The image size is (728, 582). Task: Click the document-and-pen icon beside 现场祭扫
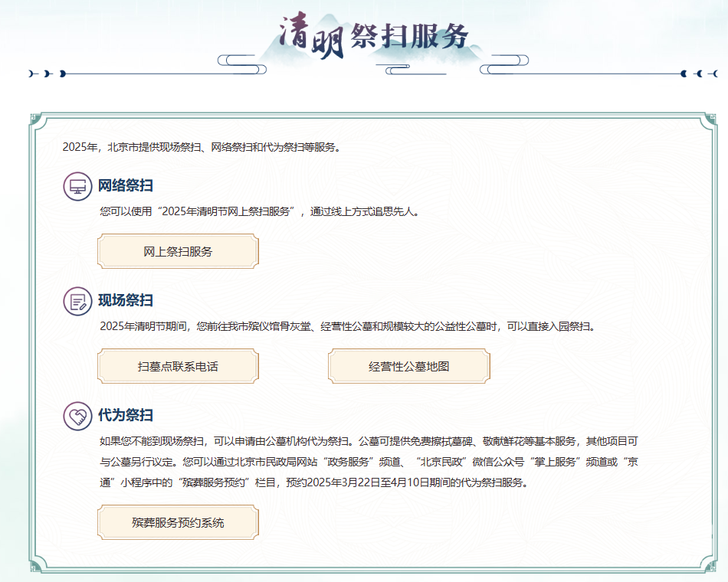pos(77,301)
